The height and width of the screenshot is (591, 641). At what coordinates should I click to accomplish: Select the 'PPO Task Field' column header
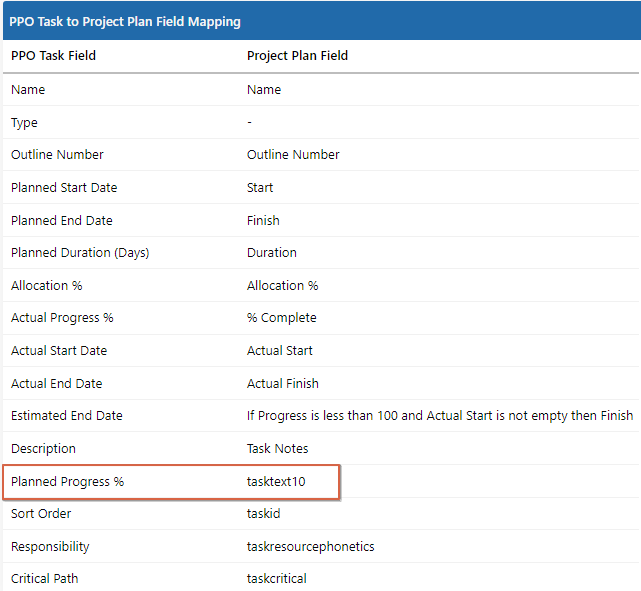click(54, 56)
